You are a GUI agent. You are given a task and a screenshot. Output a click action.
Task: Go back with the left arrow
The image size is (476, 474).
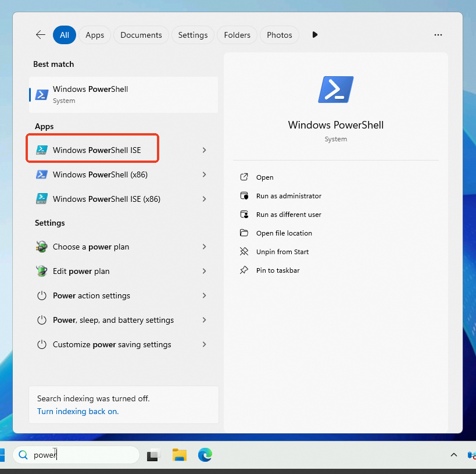click(x=40, y=35)
